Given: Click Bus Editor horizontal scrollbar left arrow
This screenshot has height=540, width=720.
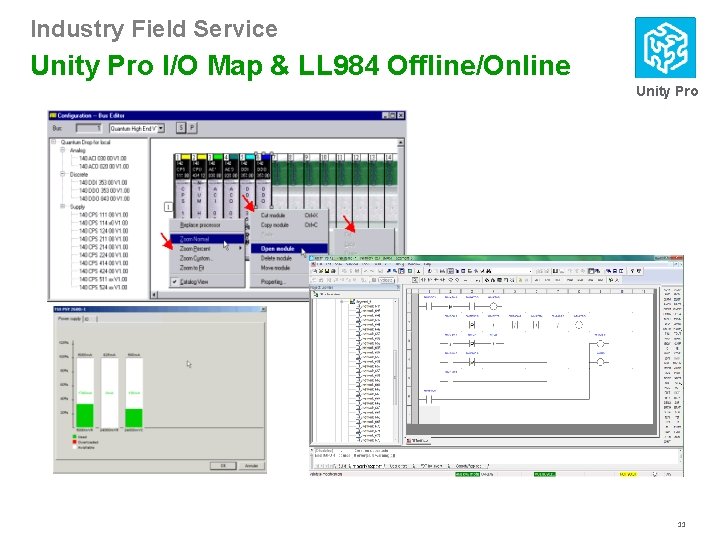Looking at the screenshot, I should click(x=155, y=294).
